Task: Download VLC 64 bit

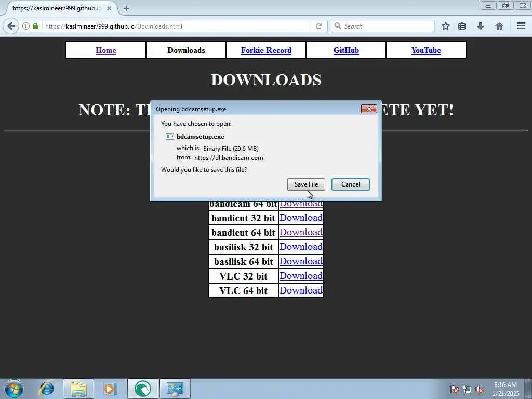Action: 301,290
